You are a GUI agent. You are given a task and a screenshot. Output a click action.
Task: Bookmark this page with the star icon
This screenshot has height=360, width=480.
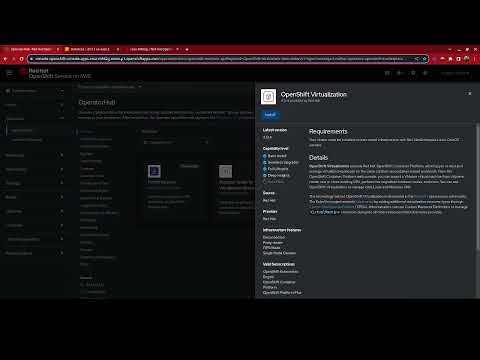424,59
